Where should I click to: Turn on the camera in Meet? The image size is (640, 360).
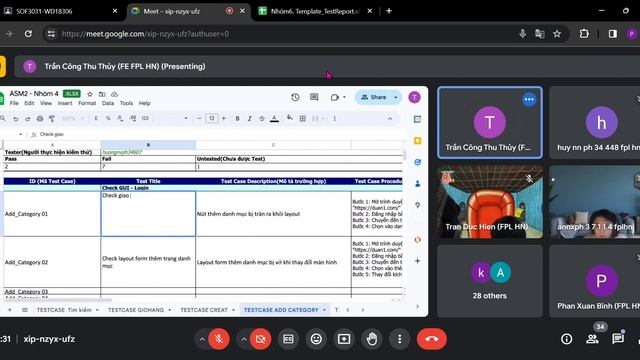[x=260, y=339]
